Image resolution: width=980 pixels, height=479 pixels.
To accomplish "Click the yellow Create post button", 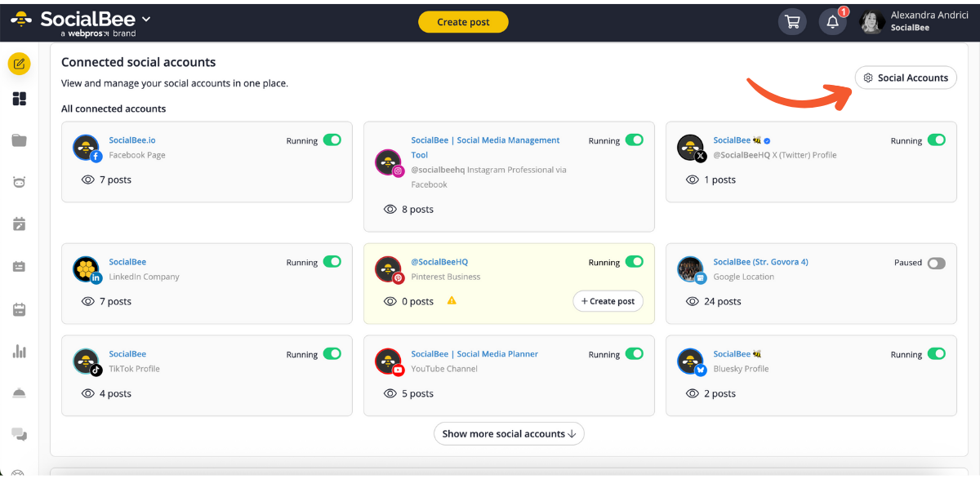I will 463,22.
